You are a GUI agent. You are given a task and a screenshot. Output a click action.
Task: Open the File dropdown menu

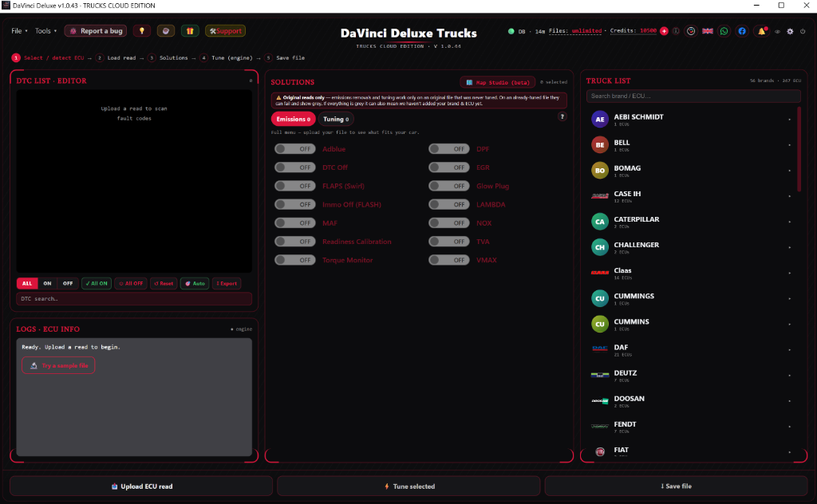(19, 31)
